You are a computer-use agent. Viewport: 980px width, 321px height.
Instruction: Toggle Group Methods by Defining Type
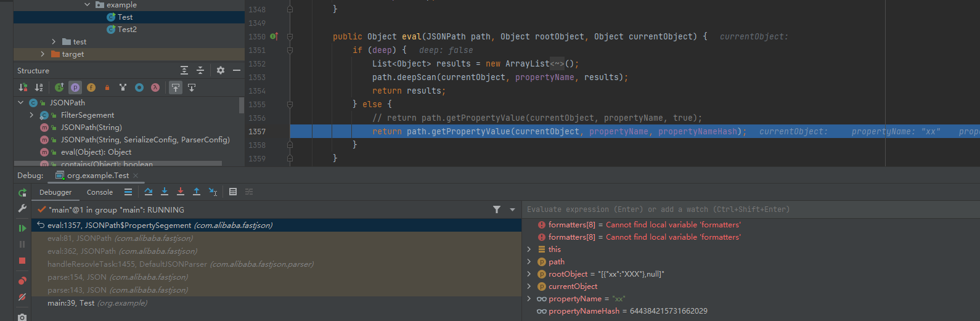(x=123, y=87)
